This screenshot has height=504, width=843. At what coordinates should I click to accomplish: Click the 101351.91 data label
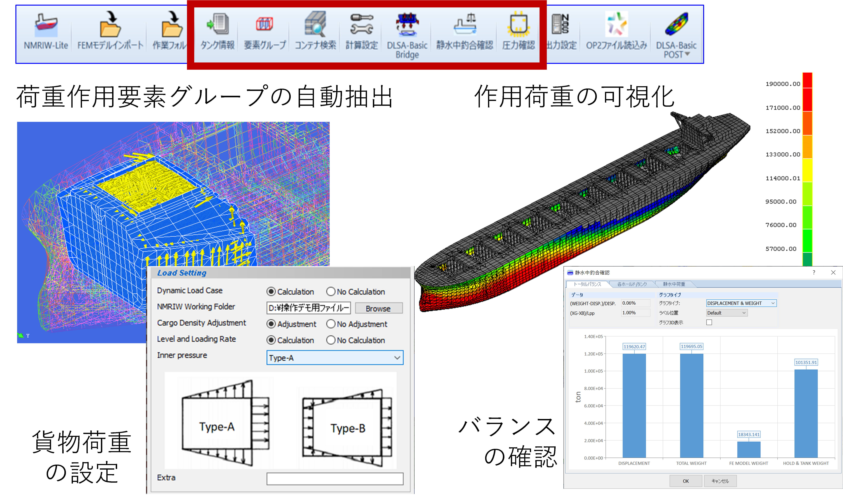point(806,362)
